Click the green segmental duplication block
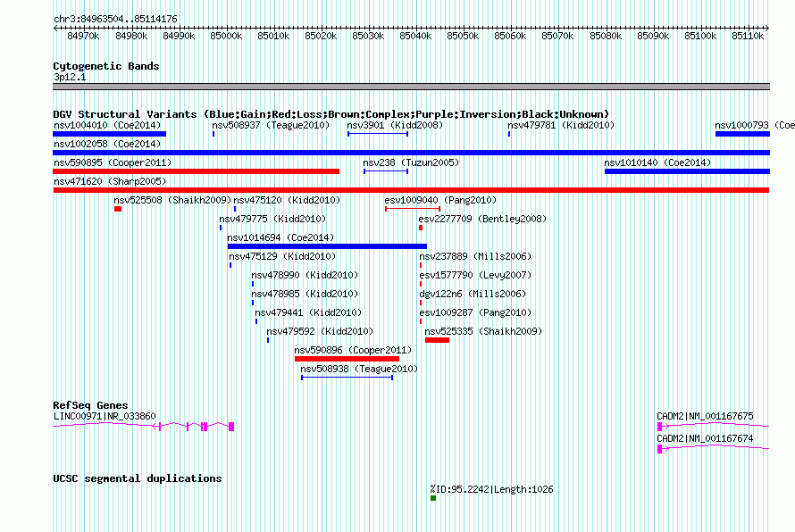 click(433, 498)
